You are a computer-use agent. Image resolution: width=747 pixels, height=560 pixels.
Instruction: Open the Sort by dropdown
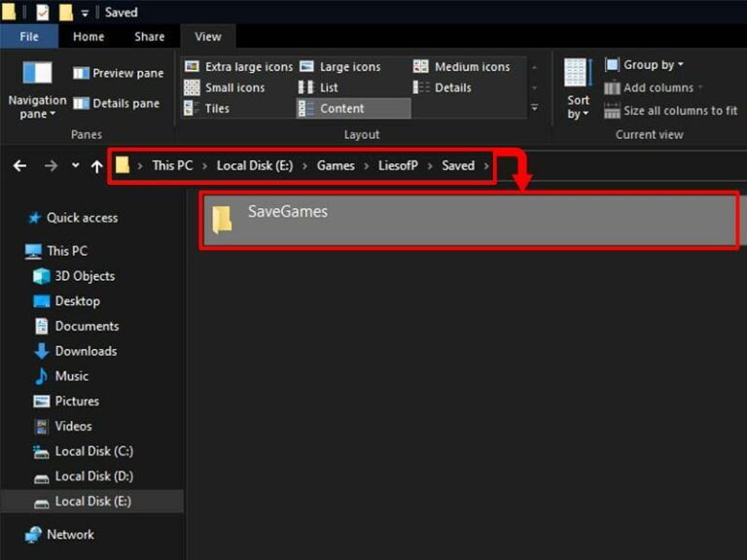click(x=578, y=89)
